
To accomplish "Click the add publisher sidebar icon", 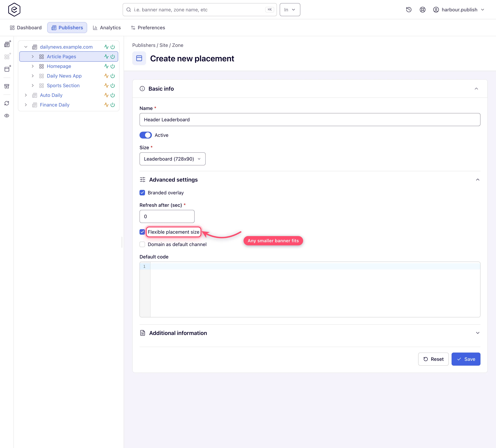I will click(7, 44).
